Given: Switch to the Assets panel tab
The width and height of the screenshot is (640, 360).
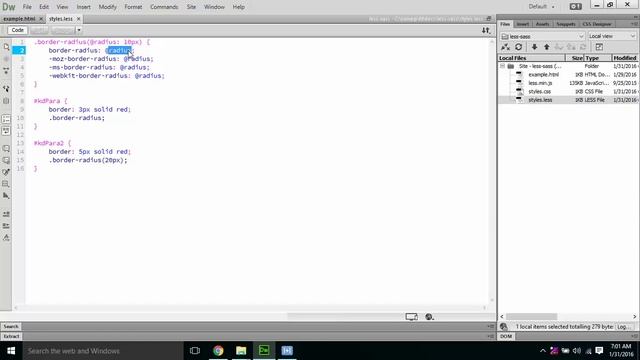Looking at the screenshot, I should coord(542,24).
